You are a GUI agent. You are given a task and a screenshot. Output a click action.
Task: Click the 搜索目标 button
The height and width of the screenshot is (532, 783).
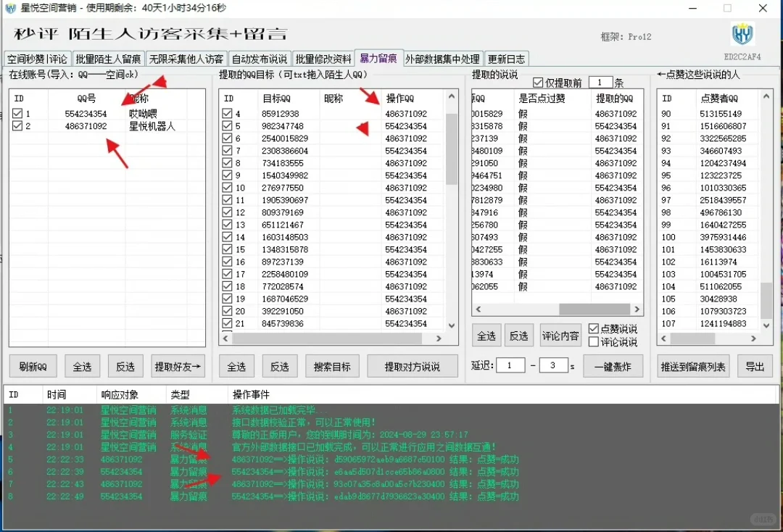pos(332,366)
